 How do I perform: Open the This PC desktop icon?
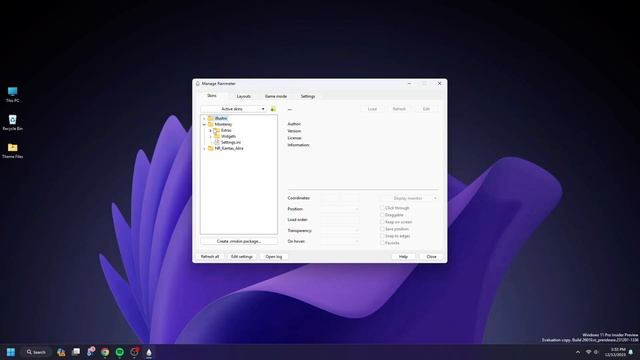point(12,94)
